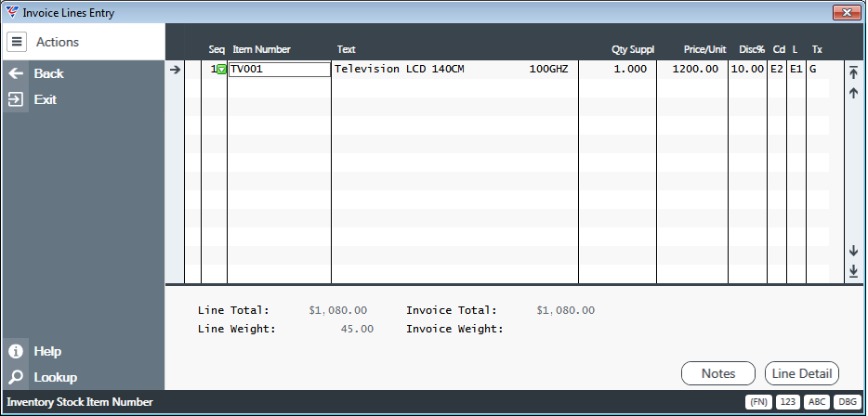
Task: Open Help via the info icon
Action: 16,351
